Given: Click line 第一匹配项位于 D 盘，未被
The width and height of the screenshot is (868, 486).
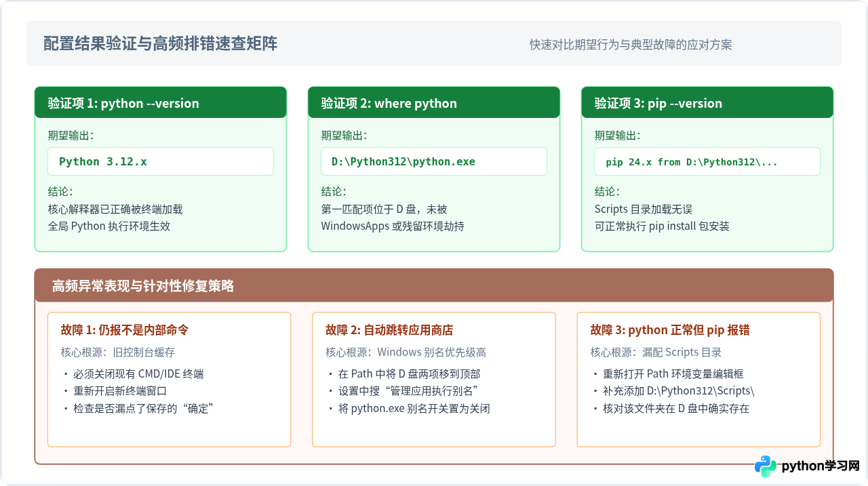Looking at the screenshot, I should tap(384, 209).
